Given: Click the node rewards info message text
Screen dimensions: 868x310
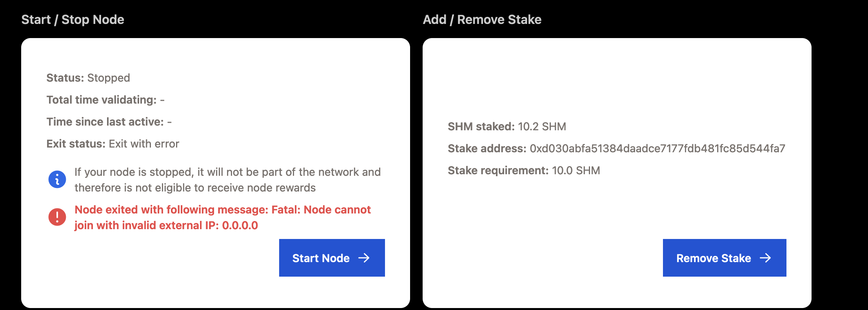Looking at the screenshot, I should pyautogui.click(x=227, y=179).
